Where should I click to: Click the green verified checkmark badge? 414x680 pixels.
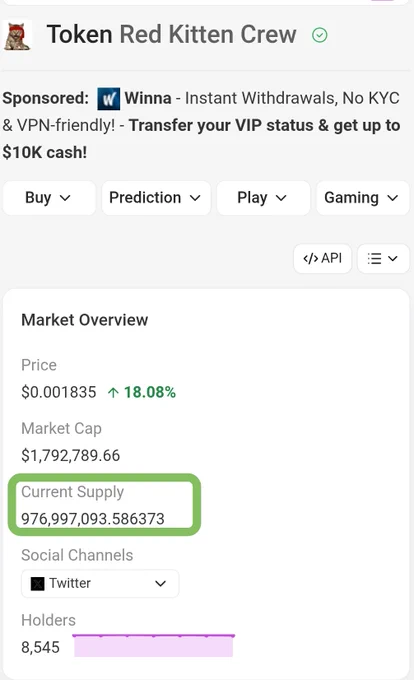tap(319, 35)
